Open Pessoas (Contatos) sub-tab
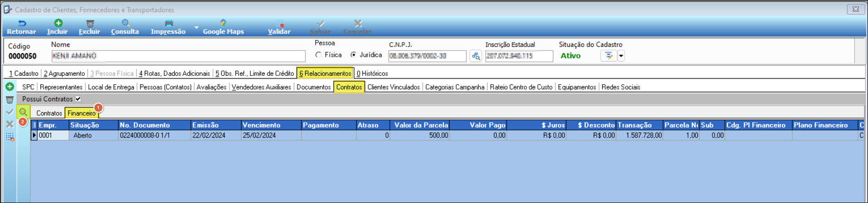 coord(166,87)
